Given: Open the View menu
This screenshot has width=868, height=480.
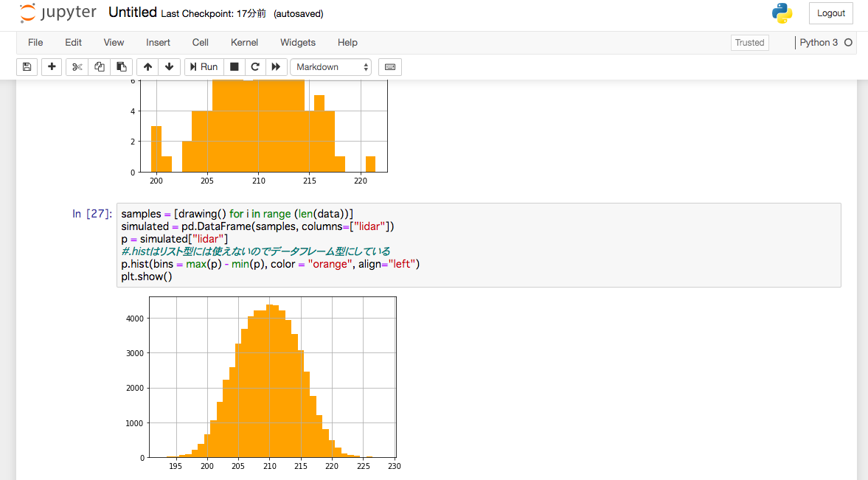Looking at the screenshot, I should point(114,43).
